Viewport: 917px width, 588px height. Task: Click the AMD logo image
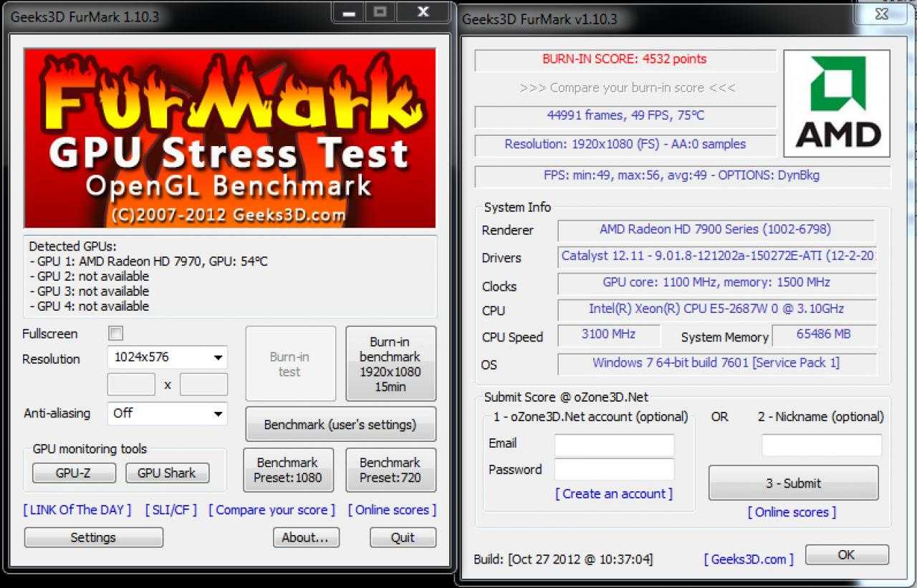click(x=837, y=103)
